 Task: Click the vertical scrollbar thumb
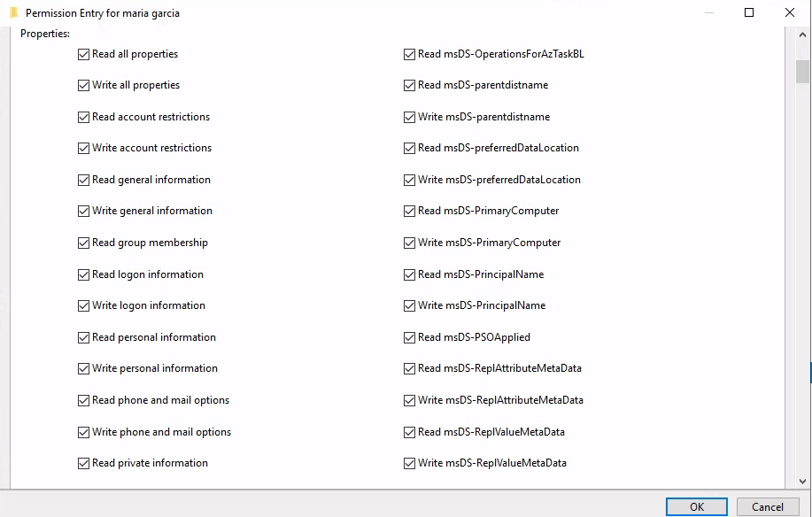point(802,72)
